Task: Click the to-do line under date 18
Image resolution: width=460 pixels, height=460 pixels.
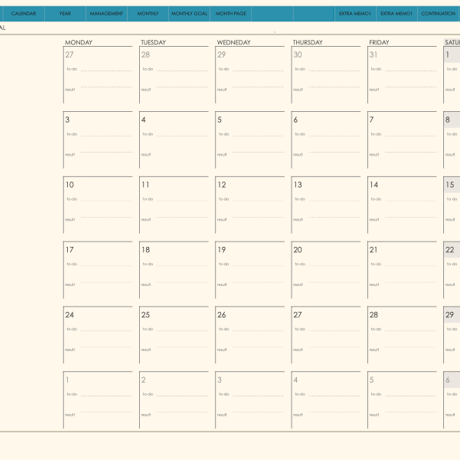Action: click(182, 266)
